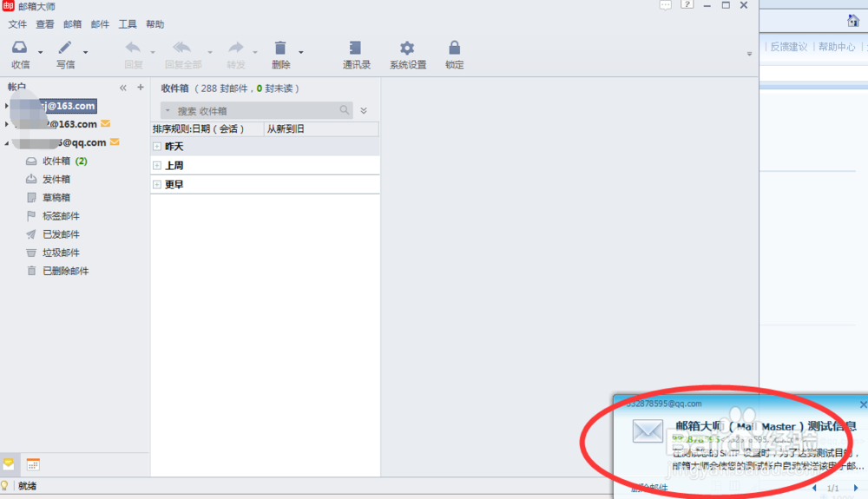Go to next notification with right arrow
The height and width of the screenshot is (499, 868).
click(856, 488)
